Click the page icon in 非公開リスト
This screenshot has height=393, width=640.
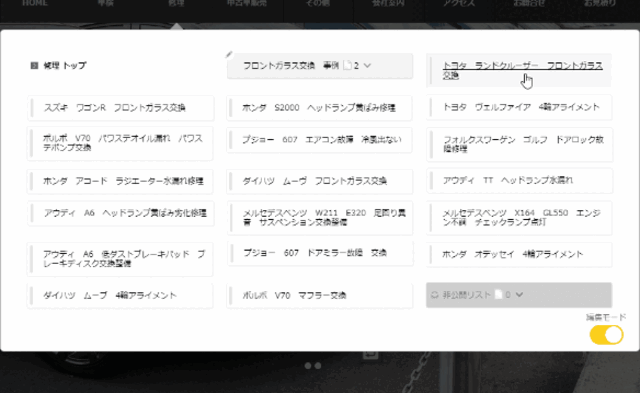(x=498, y=294)
